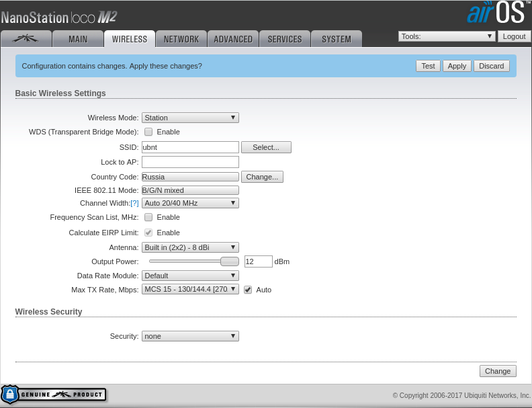Enable WDS Transparent Bridge Mode checkbox
Viewport: 532px width, 408px height.
148,132
